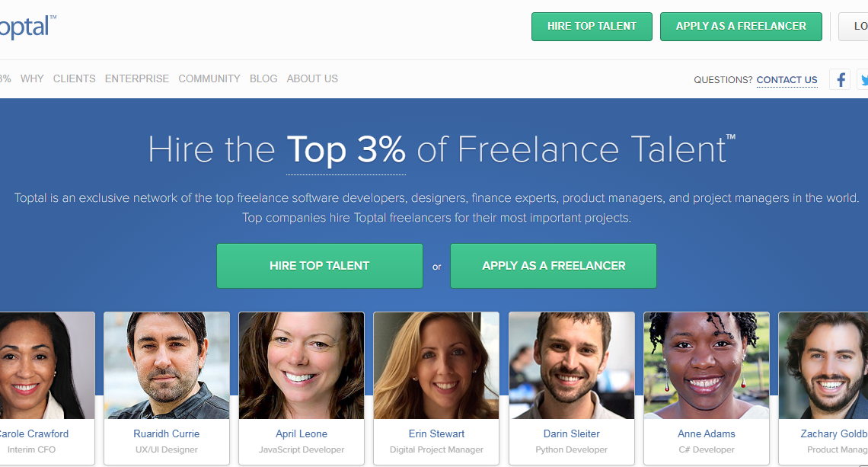This screenshot has width=868, height=467.
Task: Click the underlined Top 3% headline link
Action: coord(346,149)
